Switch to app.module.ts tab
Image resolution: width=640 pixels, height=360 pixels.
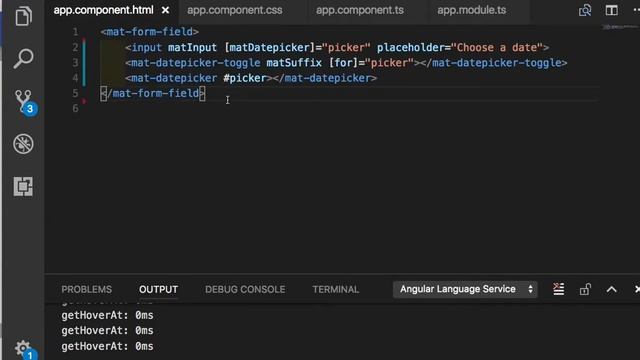point(471,10)
